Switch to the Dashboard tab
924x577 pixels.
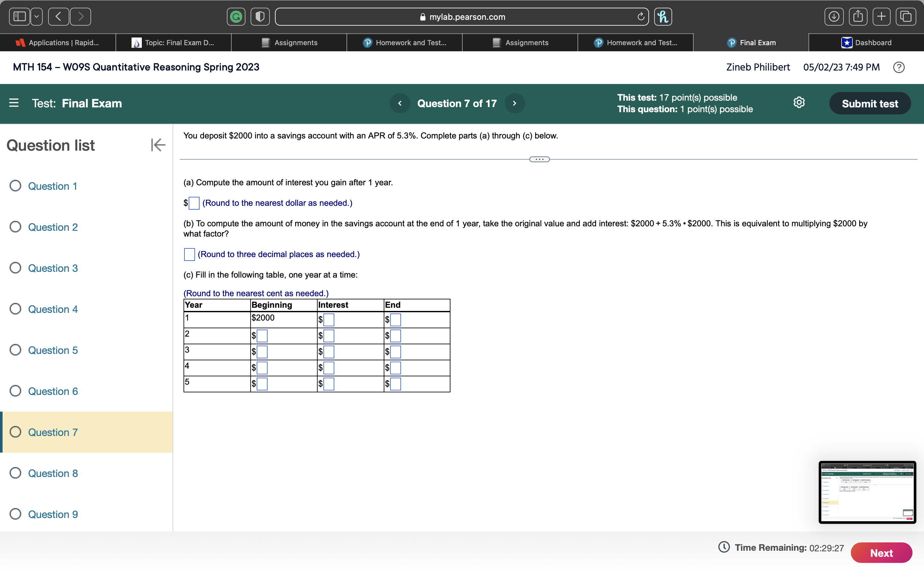[866, 43]
